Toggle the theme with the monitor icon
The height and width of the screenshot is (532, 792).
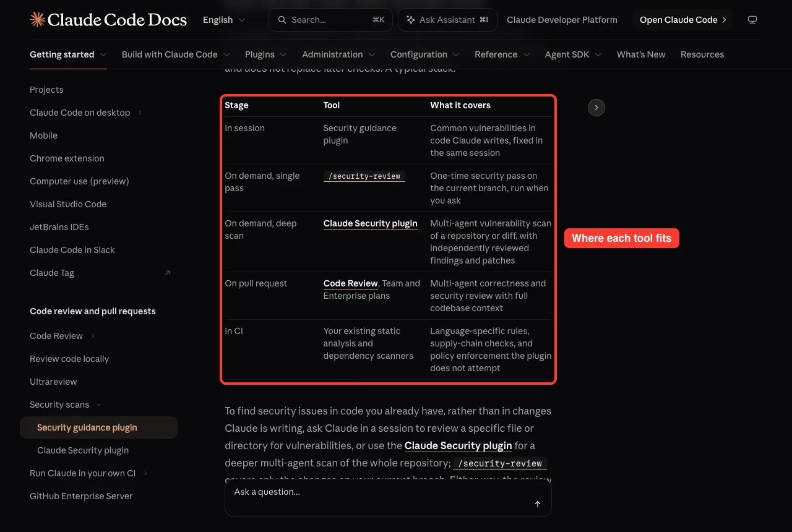[x=752, y=20]
